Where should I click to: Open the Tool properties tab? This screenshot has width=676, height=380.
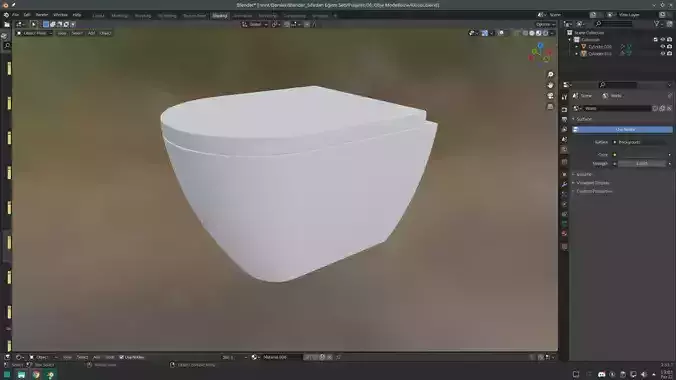pos(564,97)
